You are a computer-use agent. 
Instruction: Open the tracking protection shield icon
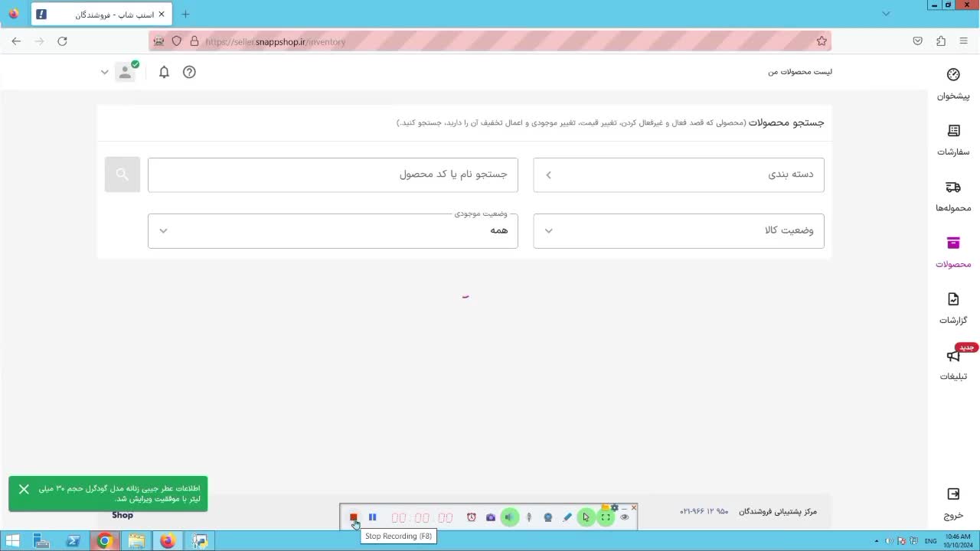(176, 41)
